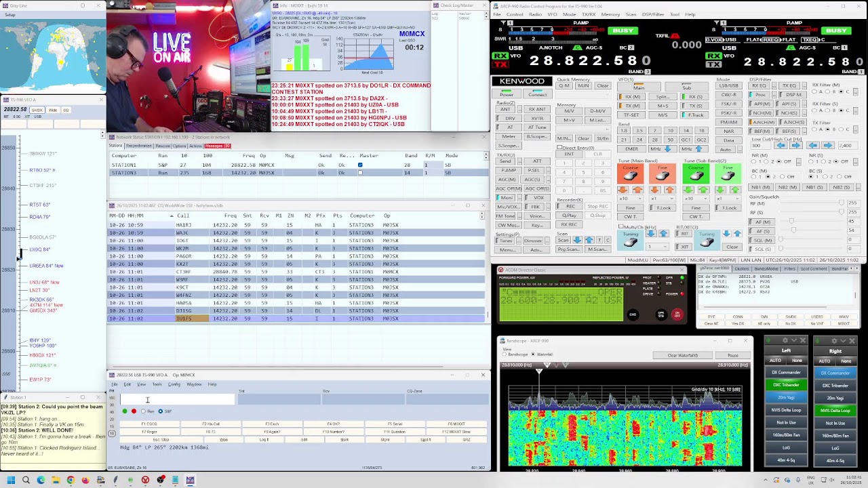Open the DSP/Filter menu in ARCP-990
Viewport: 868px width, 488px height.
653,14
